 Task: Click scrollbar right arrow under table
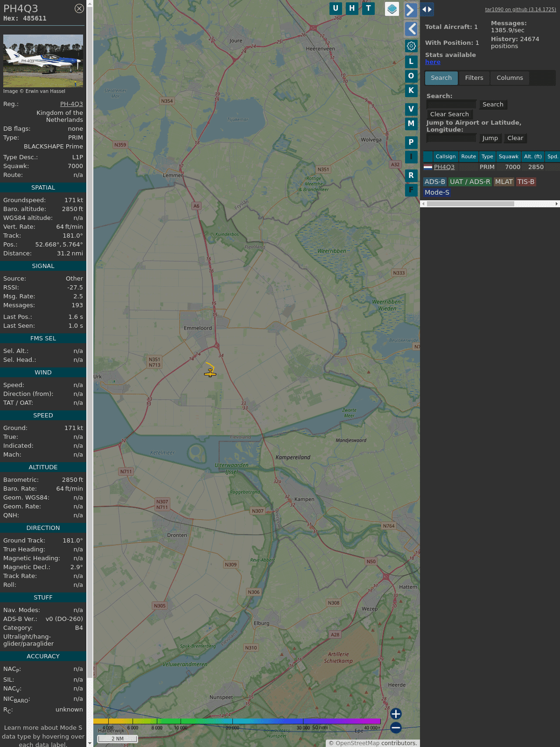click(557, 204)
